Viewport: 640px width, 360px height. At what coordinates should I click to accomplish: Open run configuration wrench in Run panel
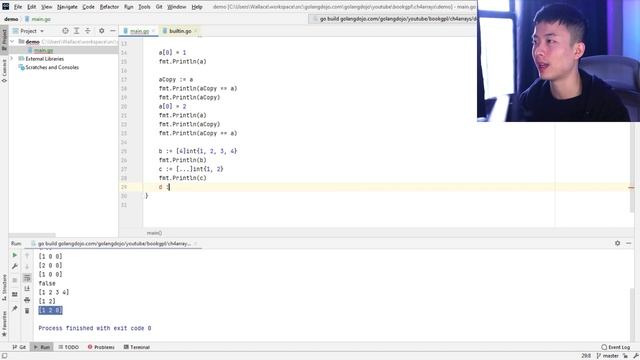(x=15, y=266)
